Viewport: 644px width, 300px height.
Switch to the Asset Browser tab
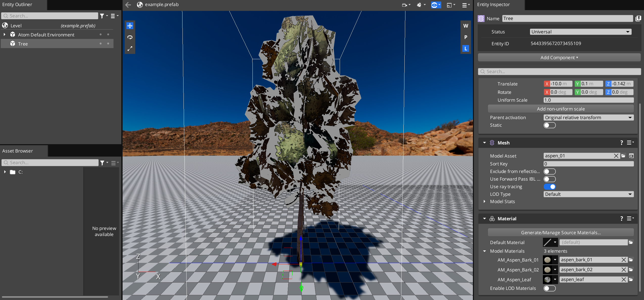[18, 151]
